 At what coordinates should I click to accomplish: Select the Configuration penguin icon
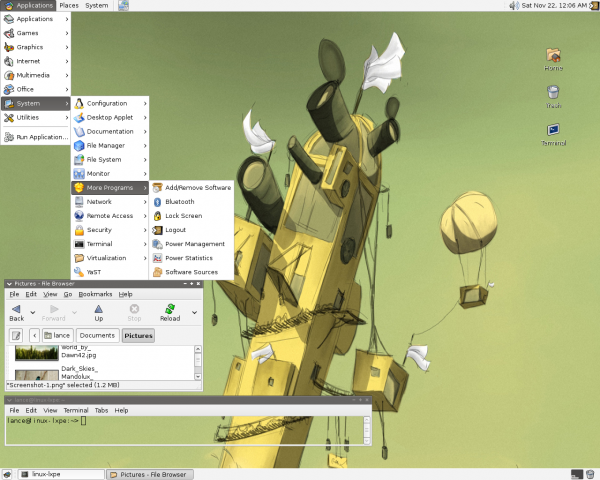(x=79, y=103)
